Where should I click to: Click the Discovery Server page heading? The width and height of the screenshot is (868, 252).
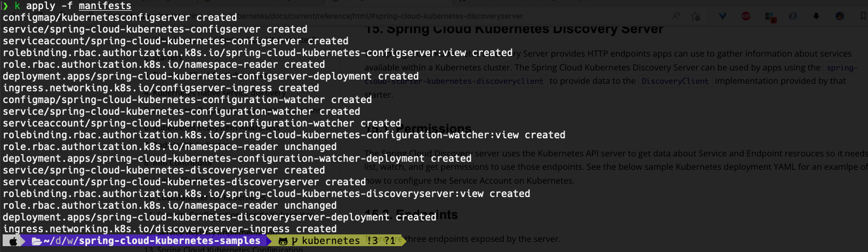[x=515, y=29]
